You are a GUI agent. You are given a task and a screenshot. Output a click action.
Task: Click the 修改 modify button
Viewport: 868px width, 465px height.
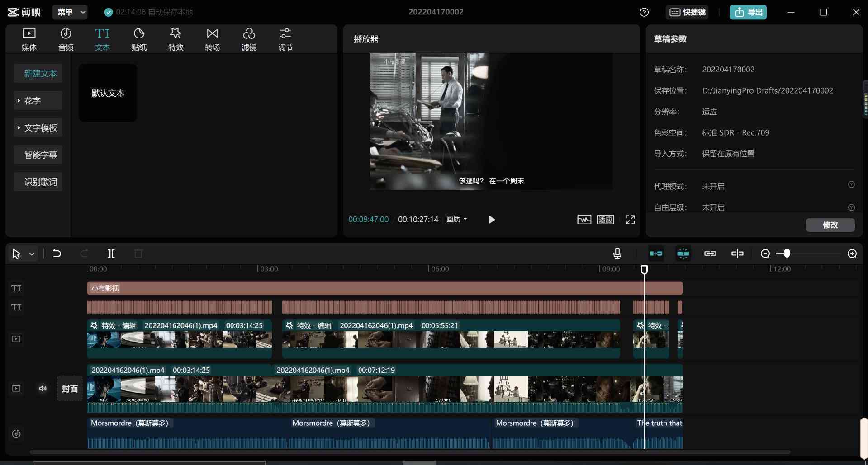[x=830, y=225]
